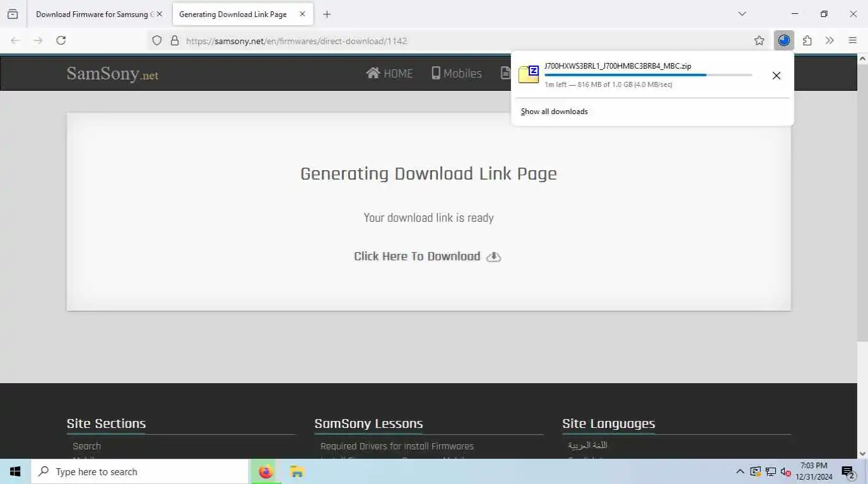This screenshot has height=484, width=868.
Task: Open Firefox View recent browsing icon
Action: [13, 14]
